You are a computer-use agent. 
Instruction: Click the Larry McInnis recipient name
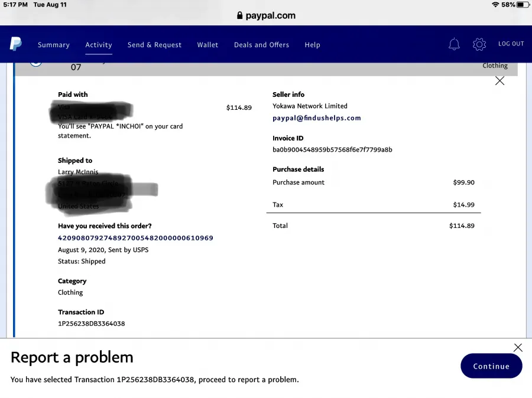[x=78, y=172]
